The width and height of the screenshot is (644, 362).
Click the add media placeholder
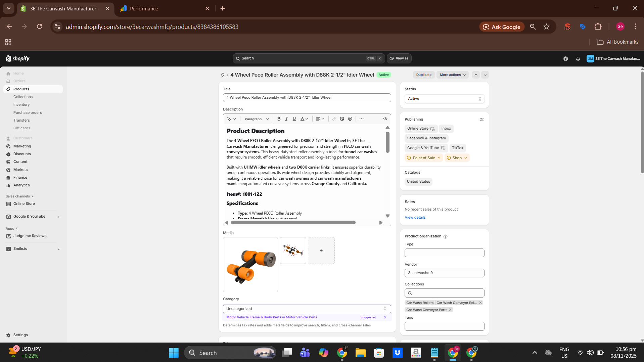coord(321,251)
